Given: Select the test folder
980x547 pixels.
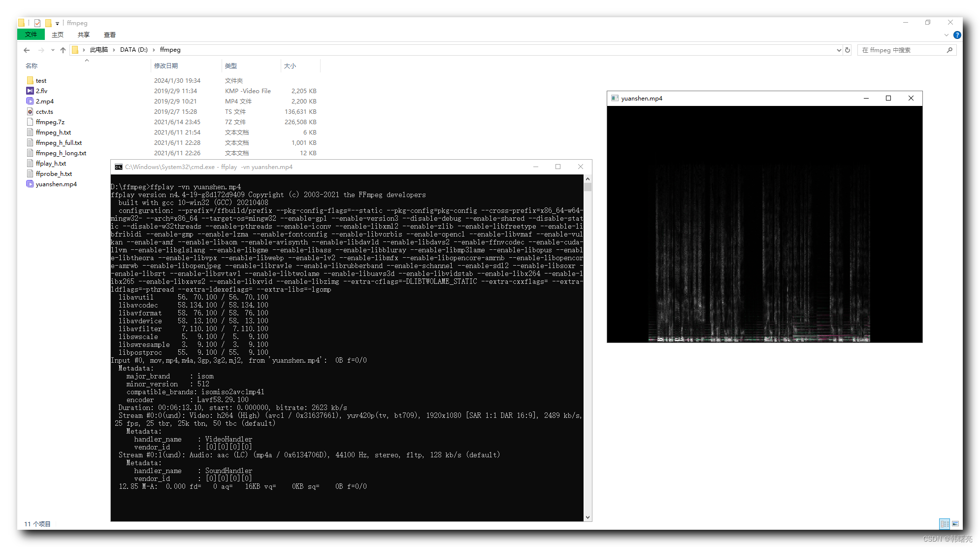Looking at the screenshot, I should tap(41, 80).
